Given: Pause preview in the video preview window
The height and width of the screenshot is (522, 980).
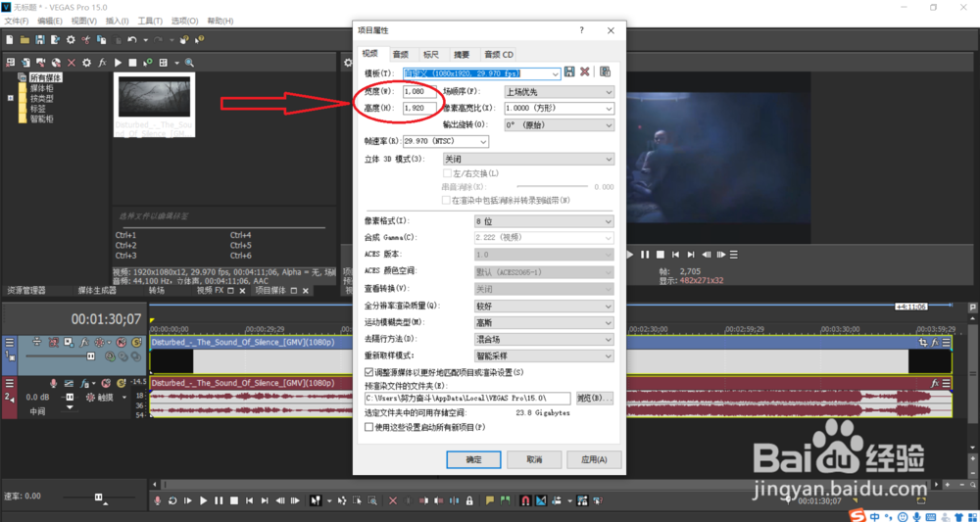Looking at the screenshot, I should (x=645, y=255).
